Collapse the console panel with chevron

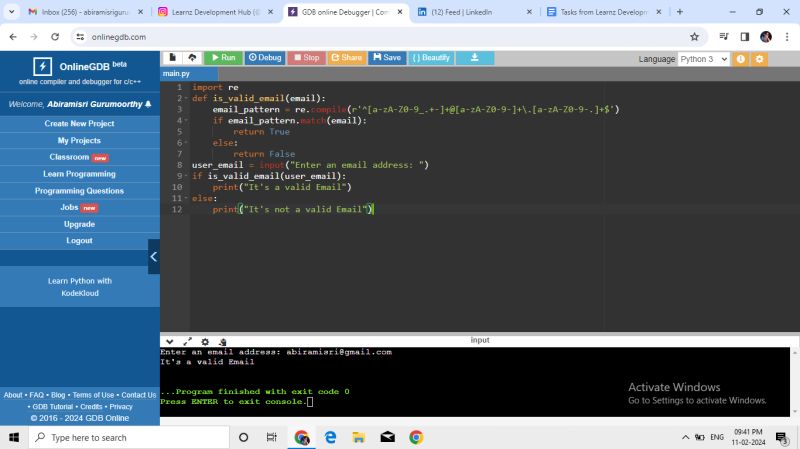(169, 341)
